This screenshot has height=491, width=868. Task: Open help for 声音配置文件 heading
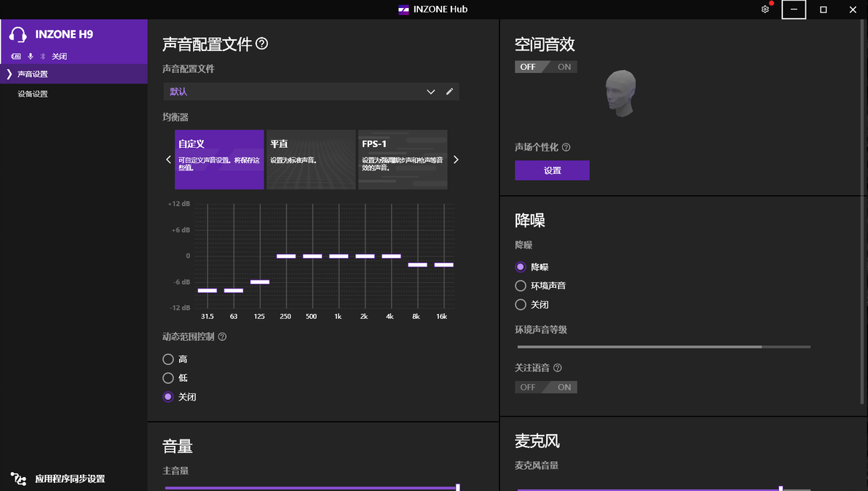[x=262, y=44]
